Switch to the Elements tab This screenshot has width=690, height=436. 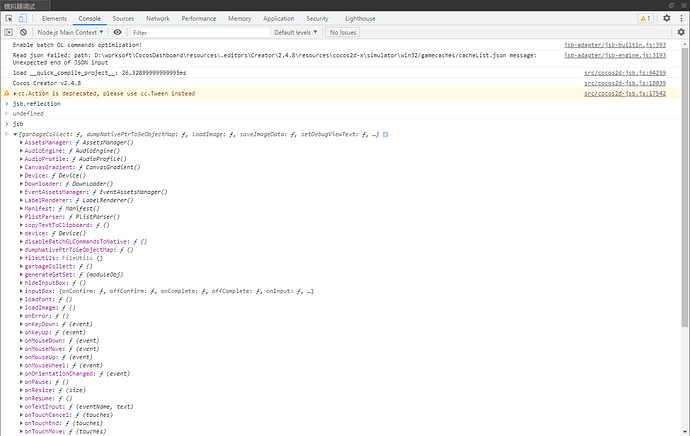54,18
